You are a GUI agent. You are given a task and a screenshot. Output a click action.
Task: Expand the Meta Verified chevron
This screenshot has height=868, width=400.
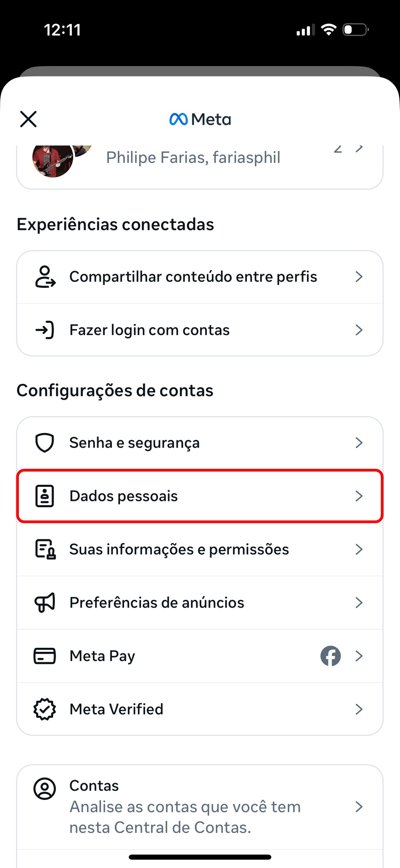pyautogui.click(x=359, y=709)
